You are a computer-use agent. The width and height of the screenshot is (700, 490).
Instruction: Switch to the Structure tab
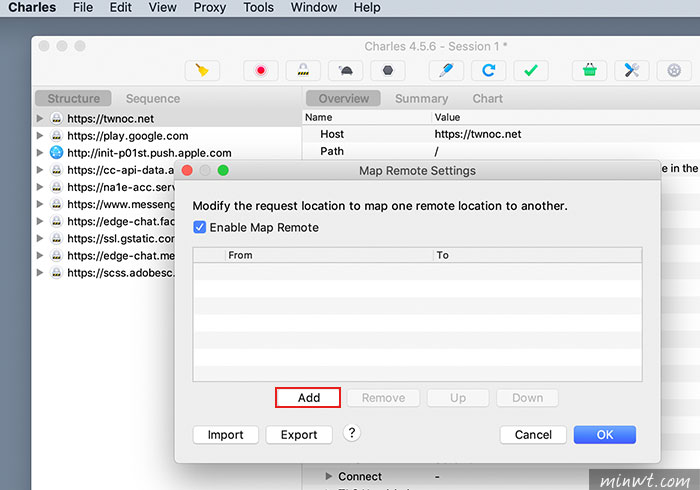coord(73,98)
